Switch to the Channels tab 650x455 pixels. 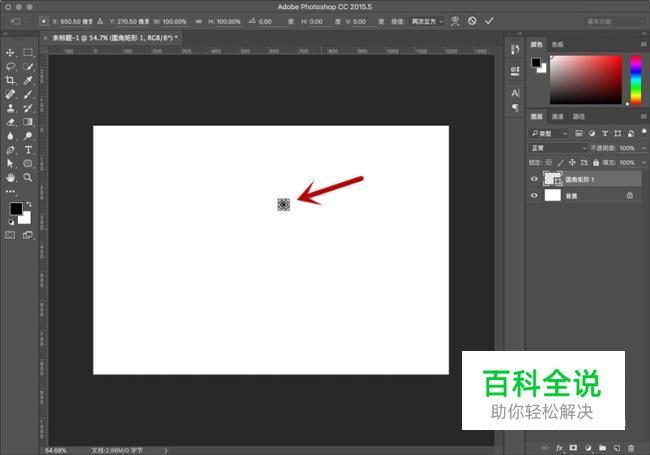tap(558, 116)
